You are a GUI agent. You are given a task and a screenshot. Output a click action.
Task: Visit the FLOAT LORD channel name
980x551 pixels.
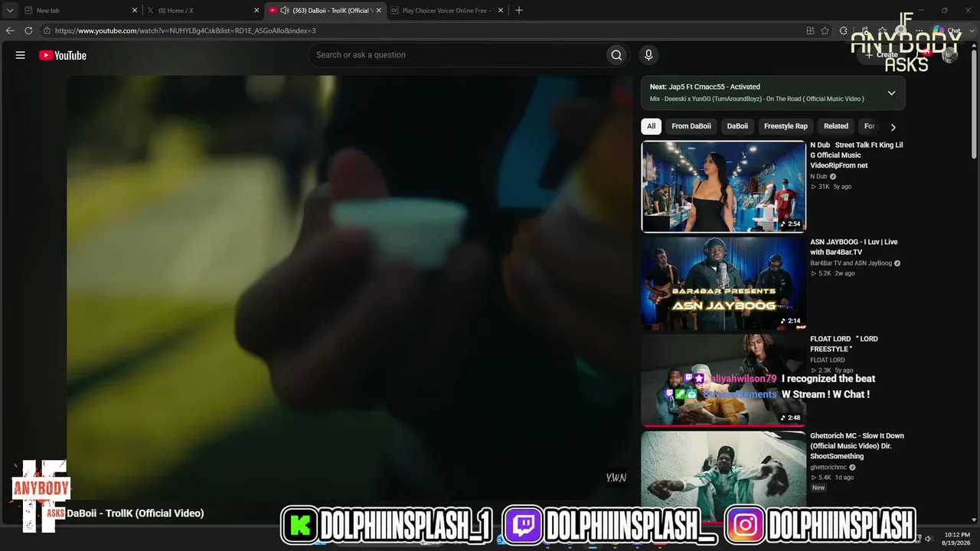(x=828, y=360)
